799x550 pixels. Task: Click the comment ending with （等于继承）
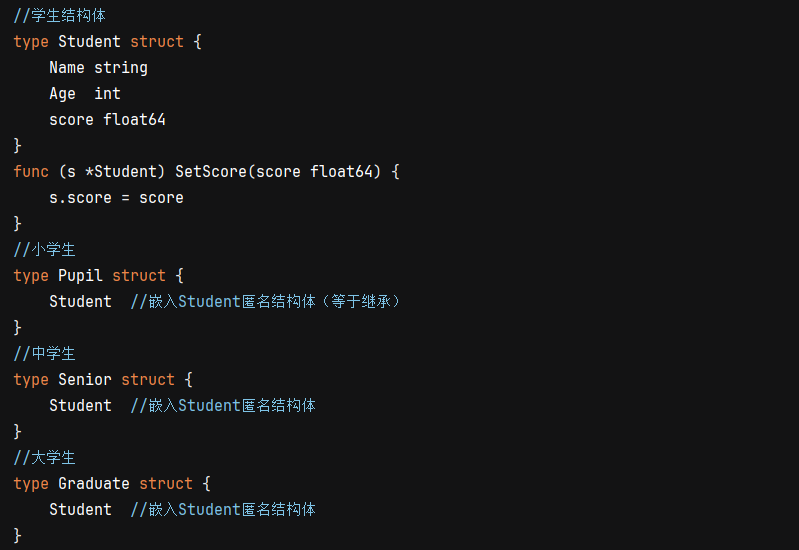pos(266,302)
